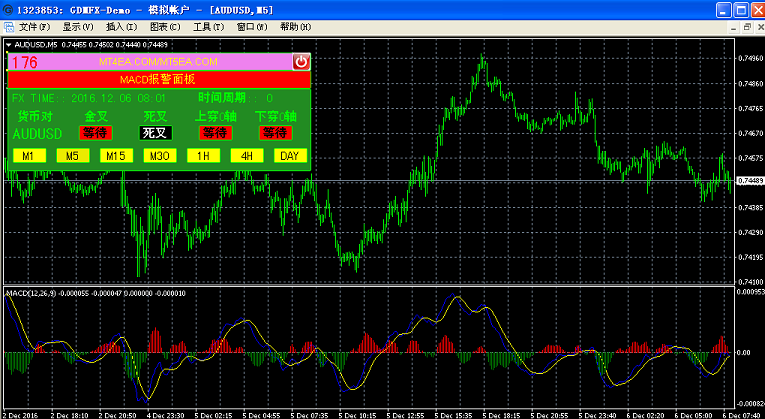Minimize the inner chart window
Screen dimensions: 765x419
(736, 27)
